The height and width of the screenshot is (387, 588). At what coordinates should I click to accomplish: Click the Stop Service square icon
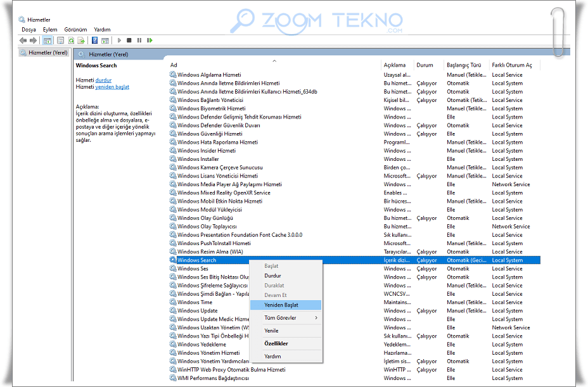tap(129, 40)
